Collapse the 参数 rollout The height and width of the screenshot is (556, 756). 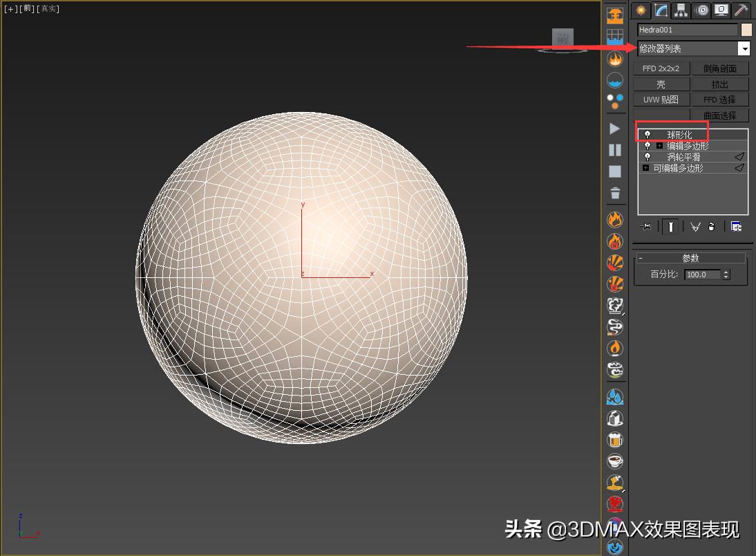(x=641, y=258)
